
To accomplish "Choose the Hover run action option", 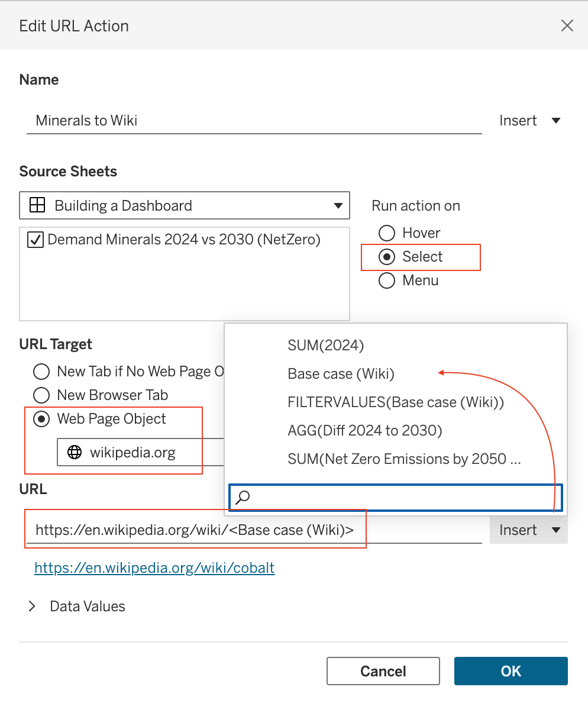I will tap(387, 233).
